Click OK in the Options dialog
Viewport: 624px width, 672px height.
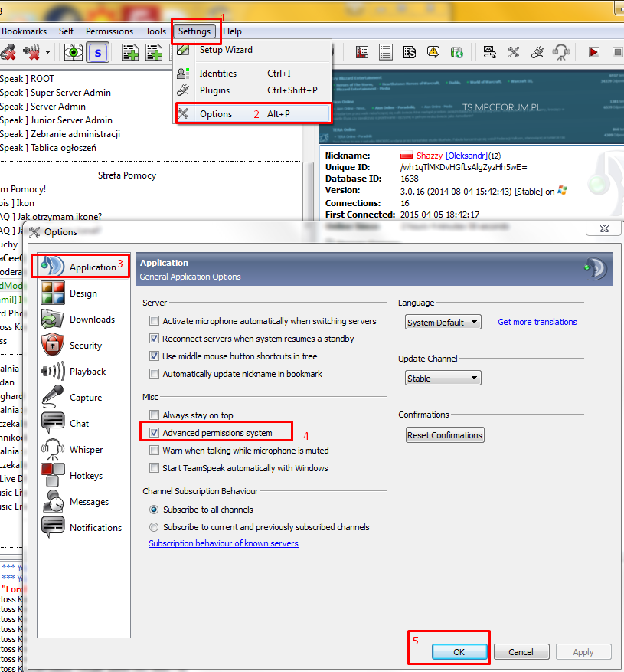pos(459,652)
